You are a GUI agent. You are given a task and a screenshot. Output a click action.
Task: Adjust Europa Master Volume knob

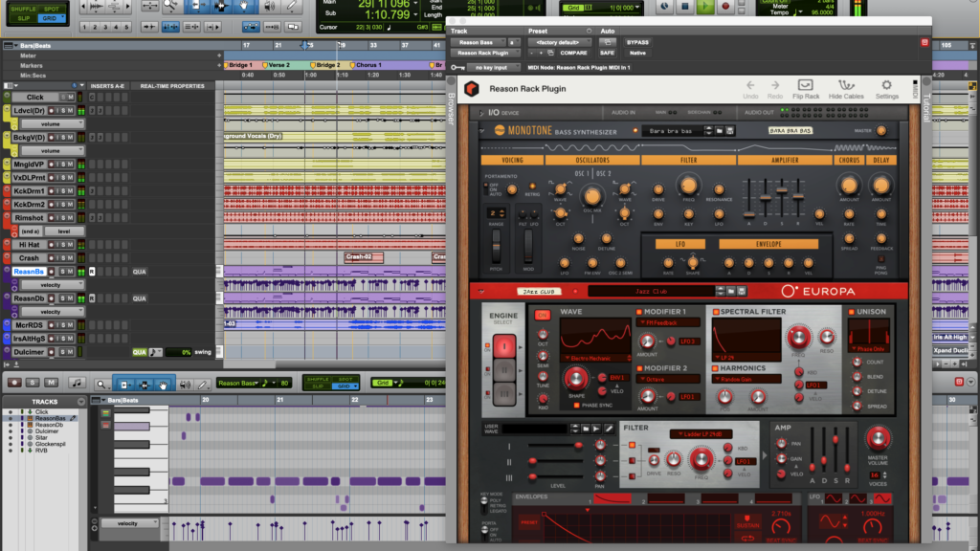878,439
